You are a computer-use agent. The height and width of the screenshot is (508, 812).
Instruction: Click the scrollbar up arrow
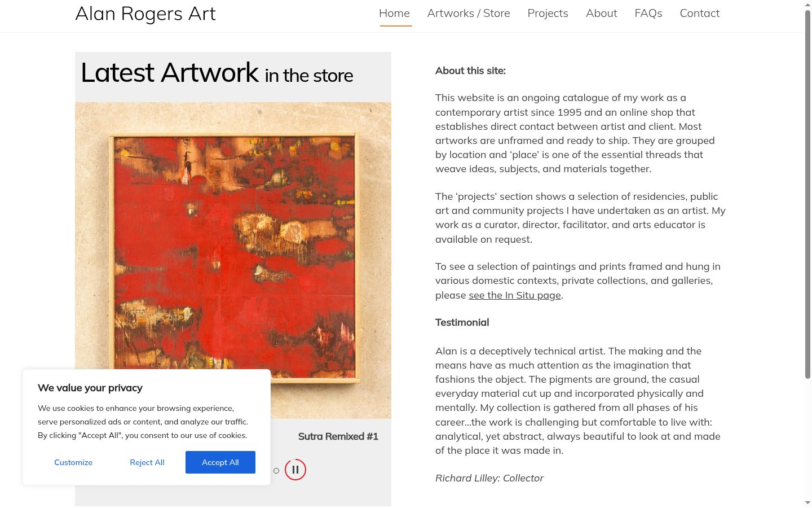(x=807, y=4)
